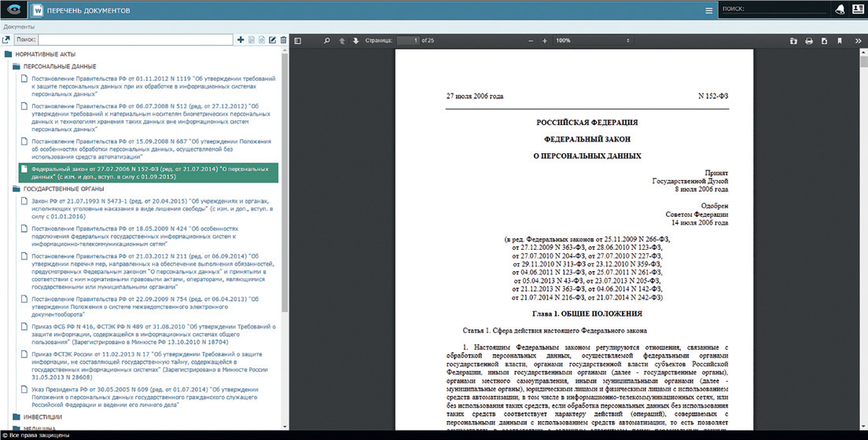Click the PDF page number field
868x440 pixels.
point(408,40)
